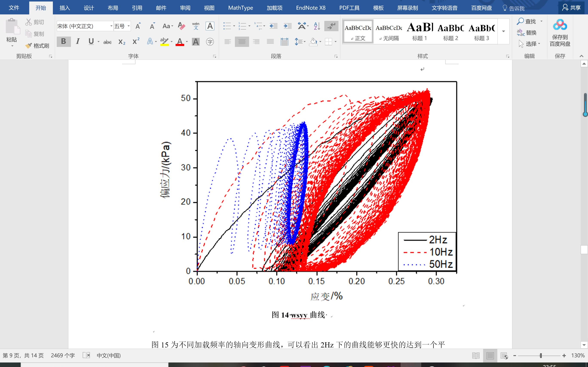Save to Baidu Netdisk cloud icon
This screenshot has width=588, height=367.
coord(560,25)
